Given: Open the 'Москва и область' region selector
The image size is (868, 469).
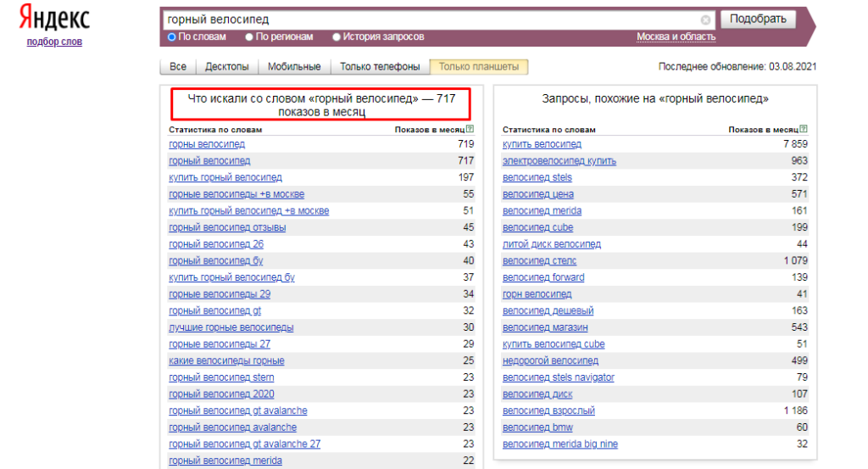Looking at the screenshot, I should [x=676, y=36].
